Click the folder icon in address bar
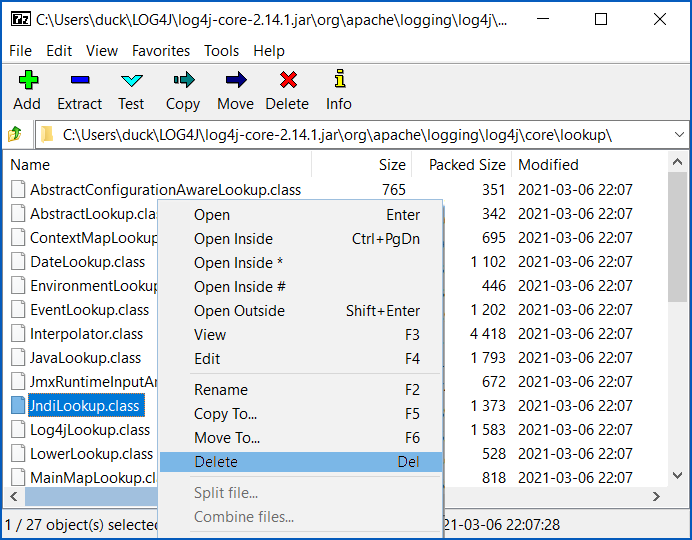The height and width of the screenshot is (540, 692). tap(47, 134)
